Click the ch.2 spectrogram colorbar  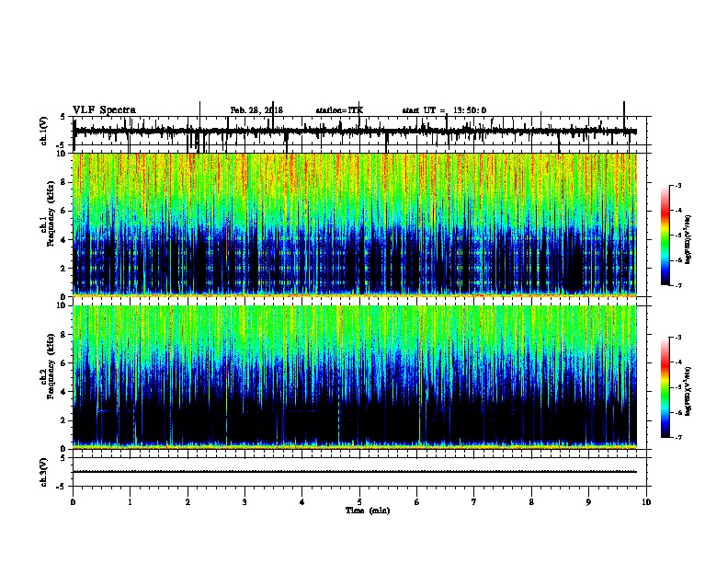[x=665, y=387]
